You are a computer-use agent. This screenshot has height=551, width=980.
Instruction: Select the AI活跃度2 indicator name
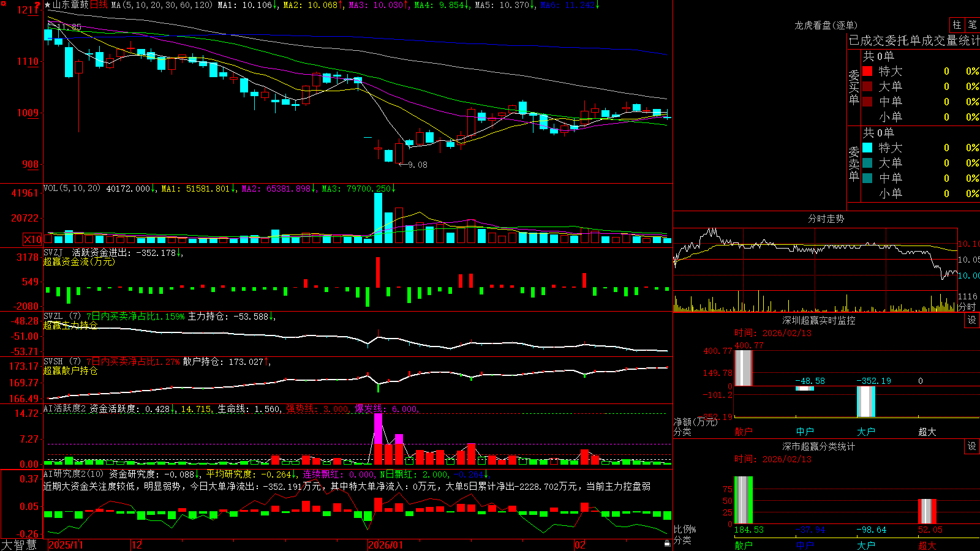64,409
